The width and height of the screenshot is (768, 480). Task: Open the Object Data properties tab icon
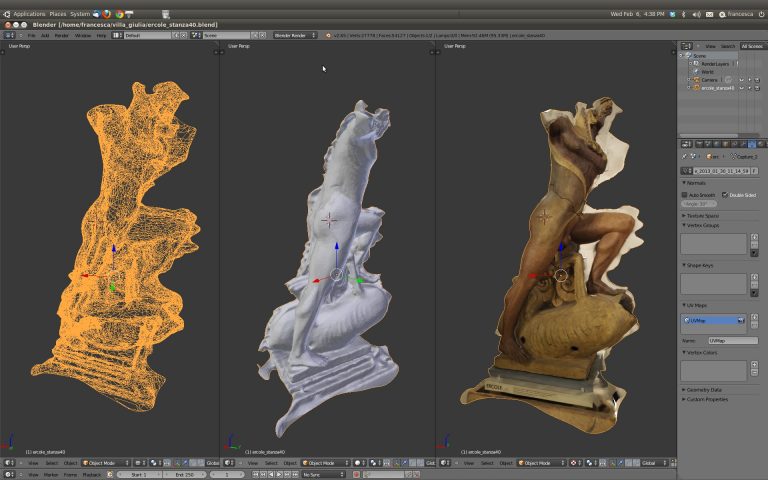pos(751,144)
